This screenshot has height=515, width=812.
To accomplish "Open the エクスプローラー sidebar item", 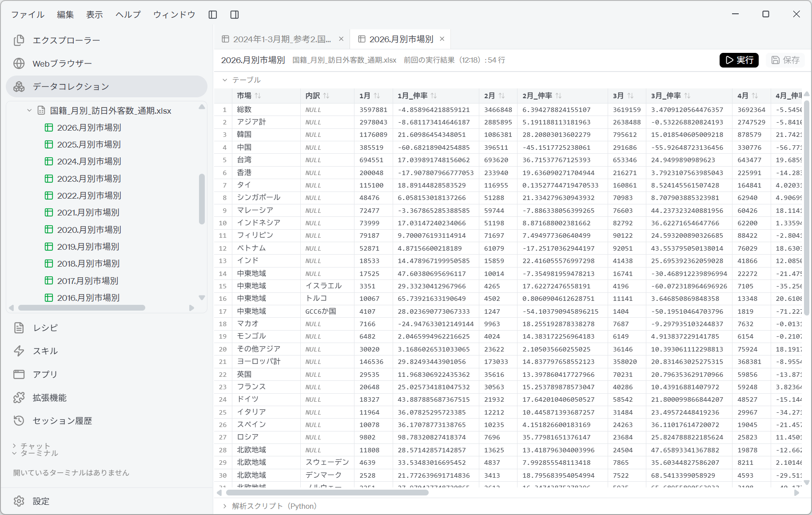I will 107,40.
